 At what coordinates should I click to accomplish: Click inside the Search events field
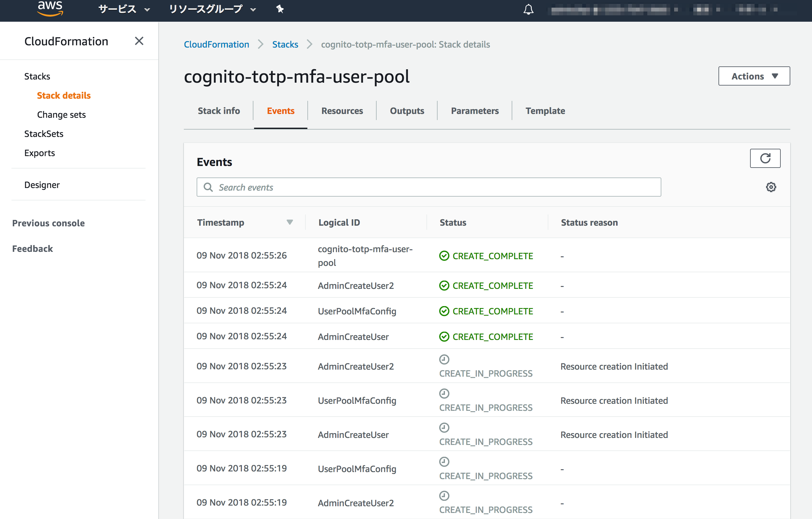[371, 187]
